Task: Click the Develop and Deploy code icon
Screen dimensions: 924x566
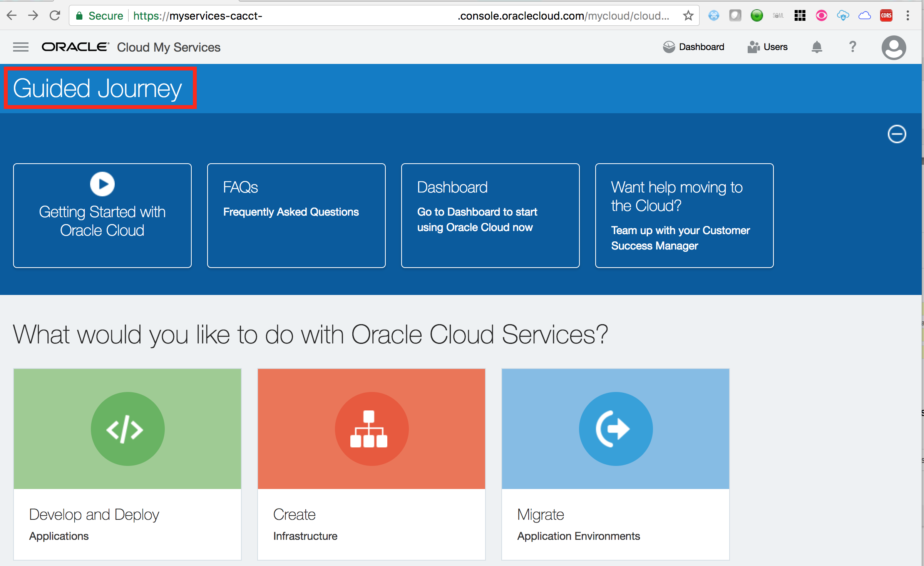Action: (127, 429)
